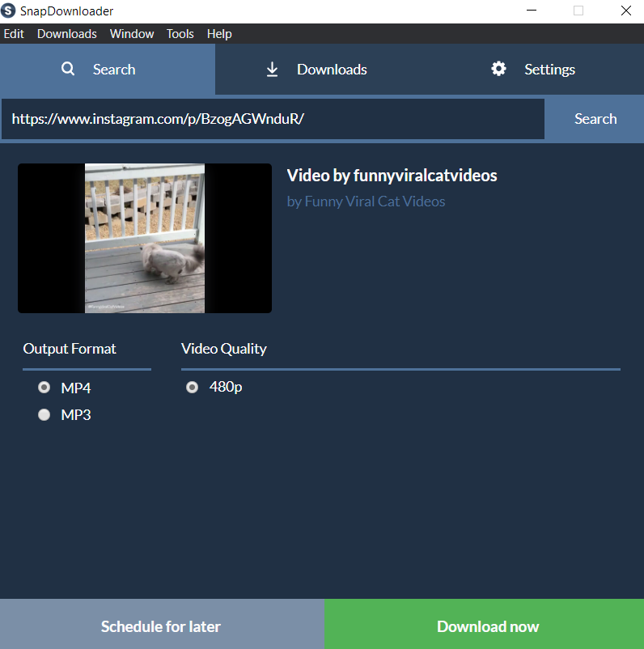This screenshot has height=649, width=644.
Task: Close the SnapDownloader window
Action: (625, 11)
